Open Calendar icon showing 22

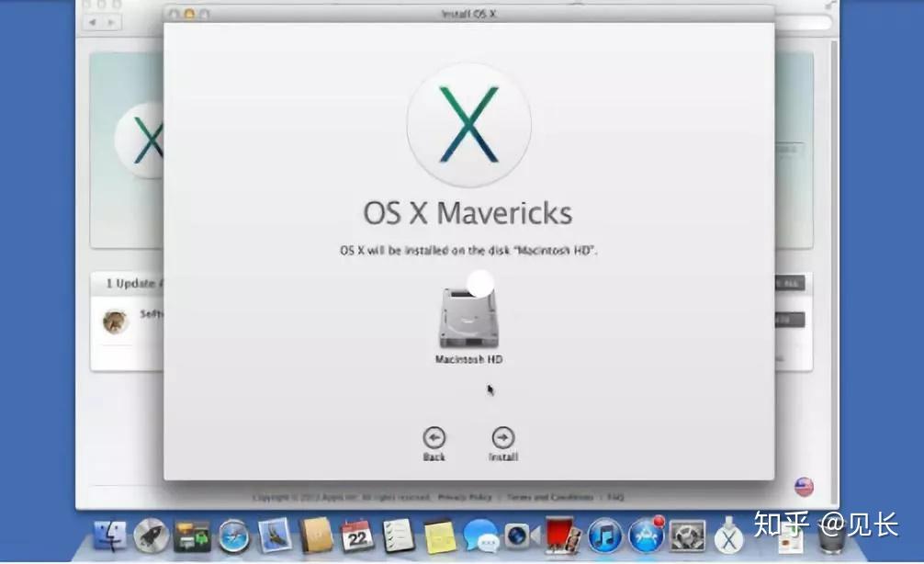click(357, 536)
